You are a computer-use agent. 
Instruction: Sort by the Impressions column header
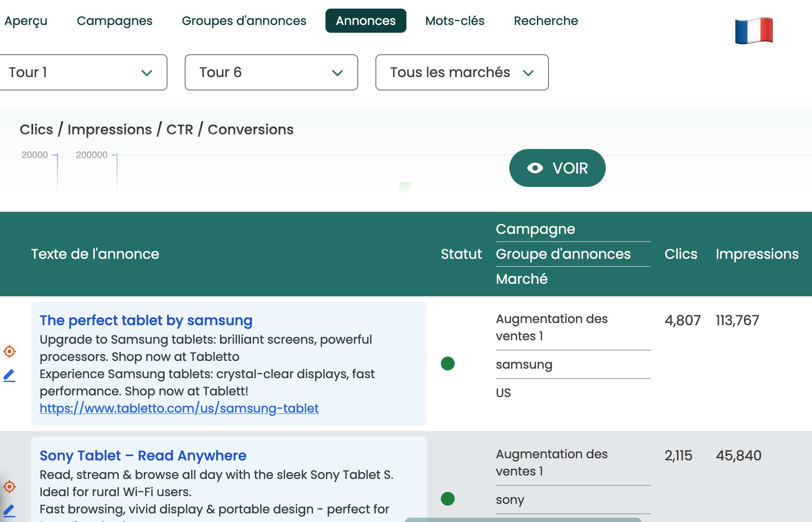757,254
